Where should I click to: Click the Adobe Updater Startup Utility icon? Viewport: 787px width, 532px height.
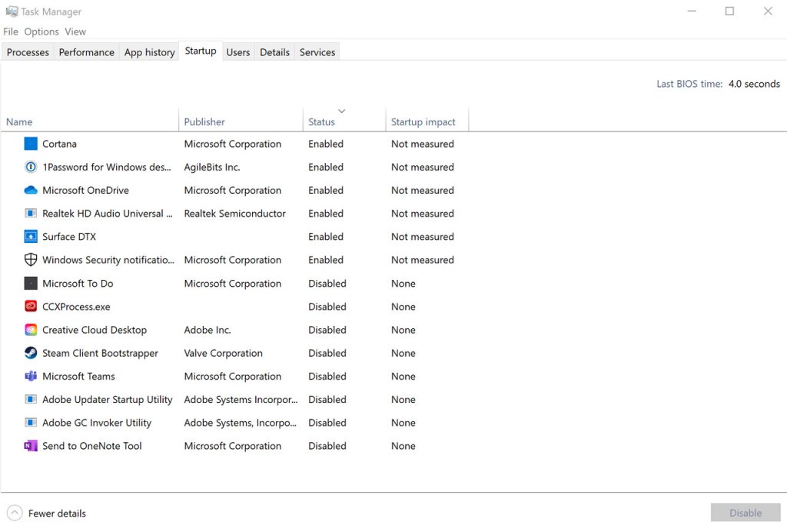click(x=31, y=400)
